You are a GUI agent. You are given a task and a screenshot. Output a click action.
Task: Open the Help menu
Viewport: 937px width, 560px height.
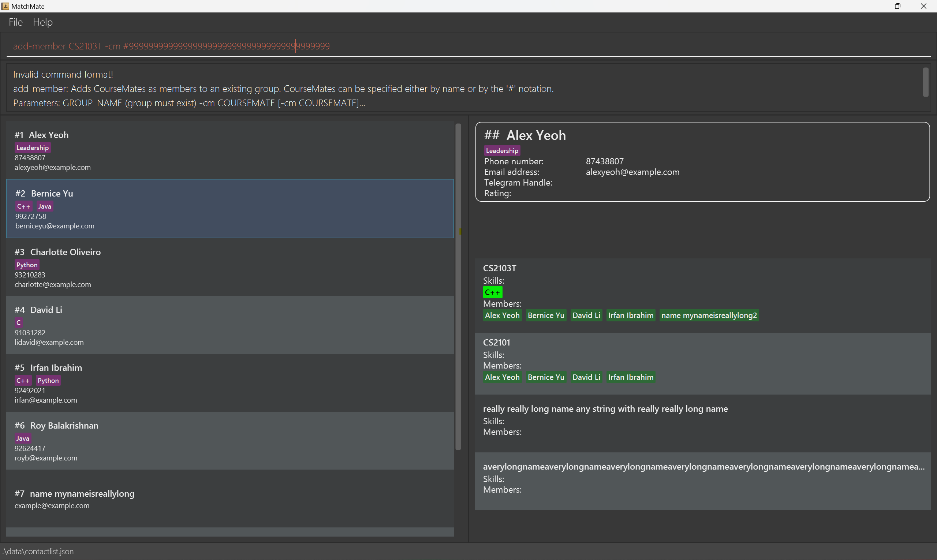click(x=43, y=22)
